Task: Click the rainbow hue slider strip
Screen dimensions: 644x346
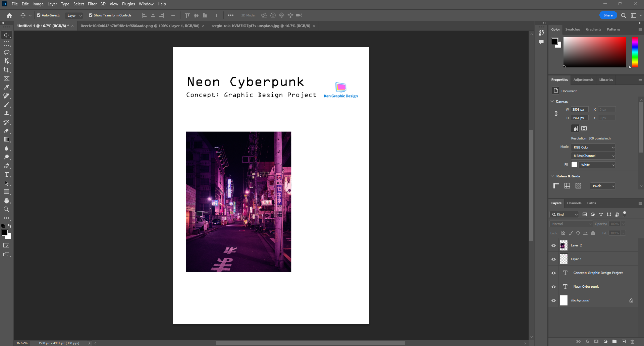Action: pyautogui.click(x=635, y=52)
